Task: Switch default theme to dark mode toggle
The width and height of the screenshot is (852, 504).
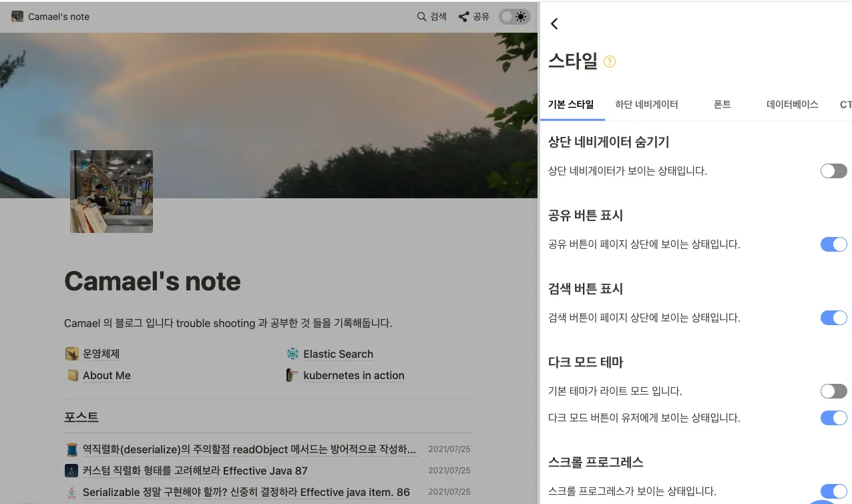Action: 833,391
